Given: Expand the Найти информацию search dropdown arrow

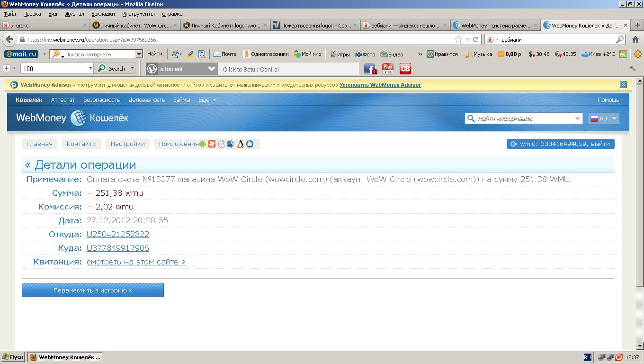Looking at the screenshot, I should [x=577, y=118].
